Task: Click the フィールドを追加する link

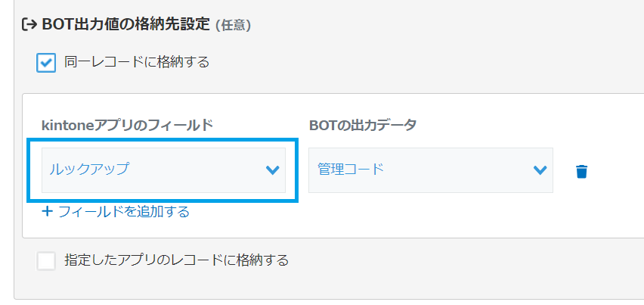Action: (123, 211)
